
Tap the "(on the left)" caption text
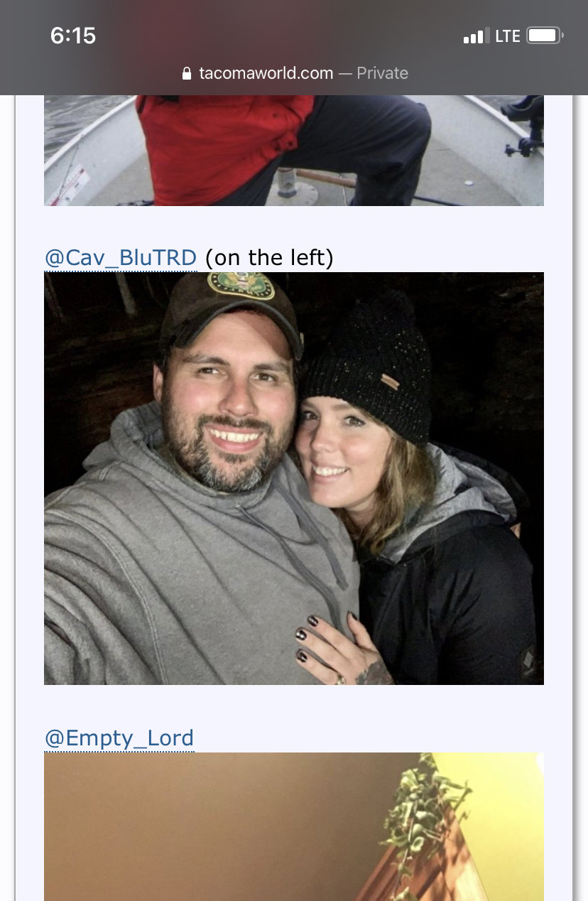click(x=269, y=258)
